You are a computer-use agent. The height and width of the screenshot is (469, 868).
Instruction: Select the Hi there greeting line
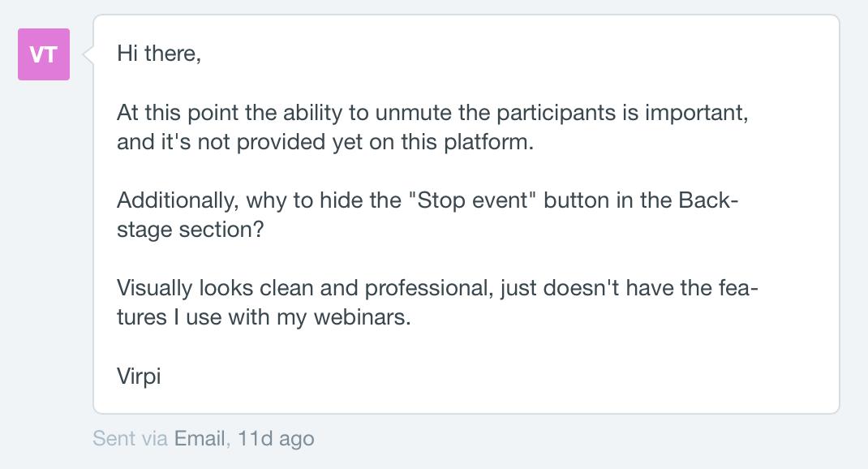(x=159, y=54)
